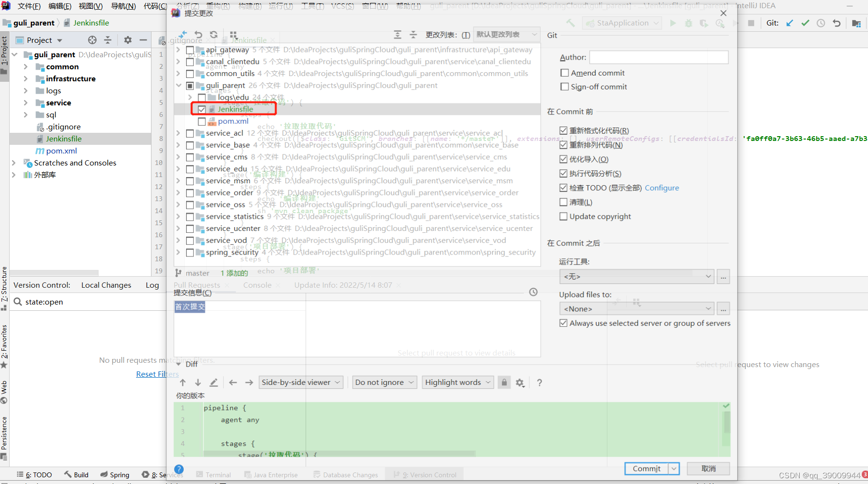Click the forward arrow in Diff toolbar
The height and width of the screenshot is (484, 868).
(249, 382)
